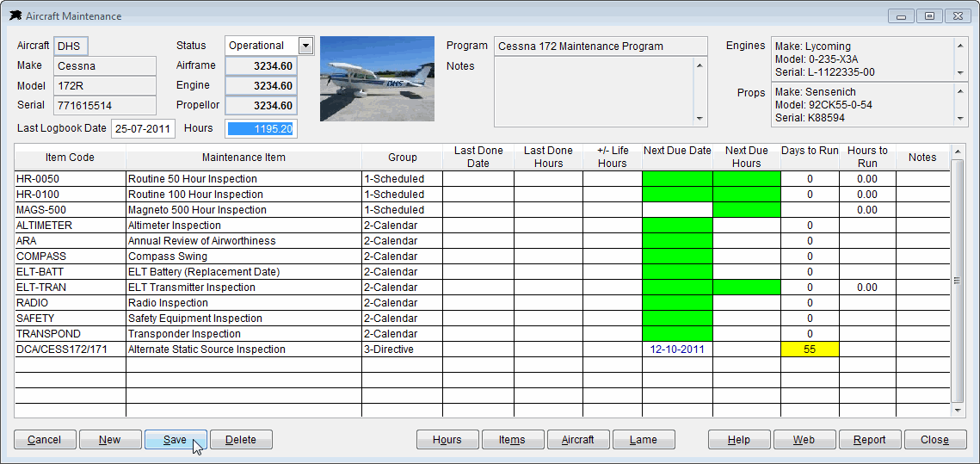The image size is (980, 464).
Task: Click the Props box scroll up arrow
Action: point(959,91)
